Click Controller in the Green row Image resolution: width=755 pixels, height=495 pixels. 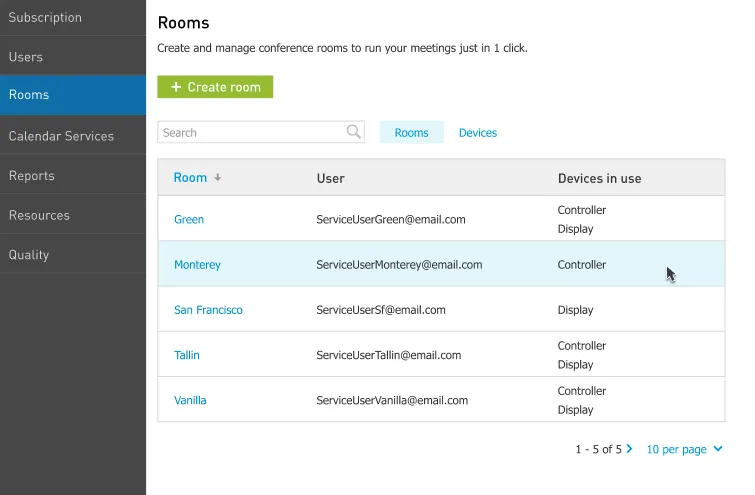pyautogui.click(x=582, y=210)
